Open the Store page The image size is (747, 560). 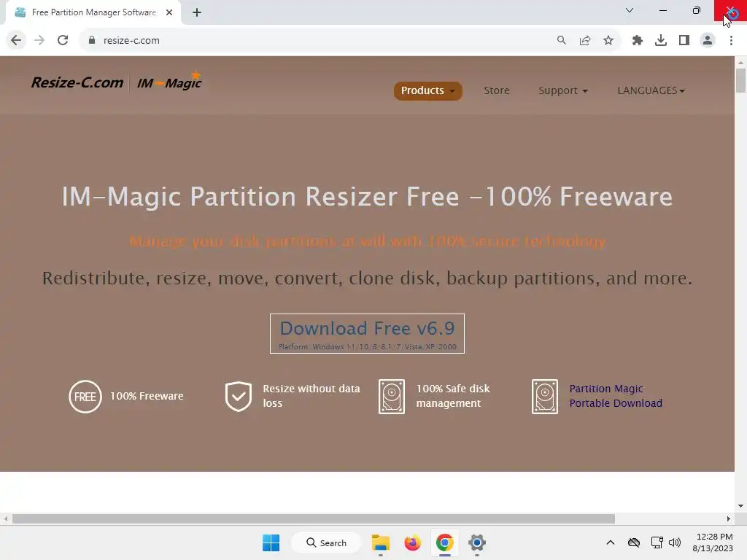click(496, 90)
